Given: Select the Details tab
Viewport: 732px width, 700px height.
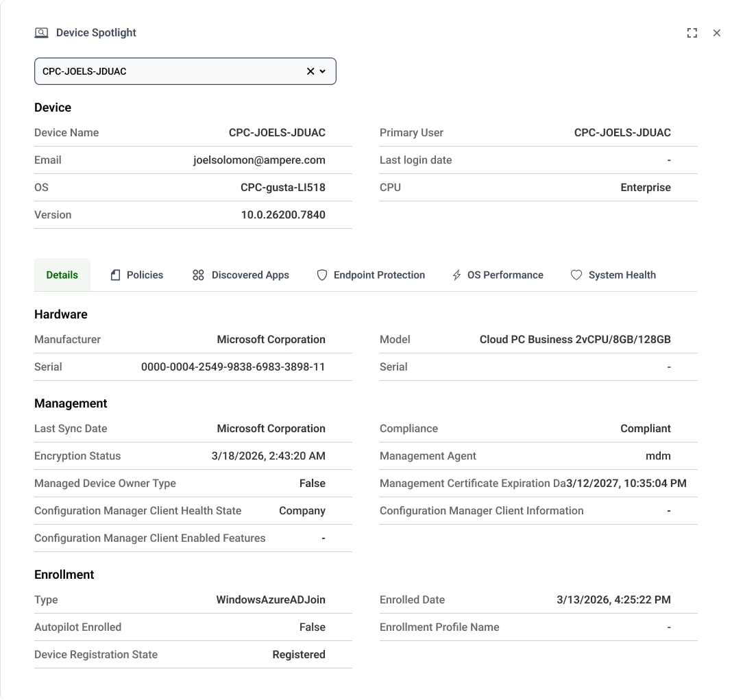Looking at the screenshot, I should 62,275.
